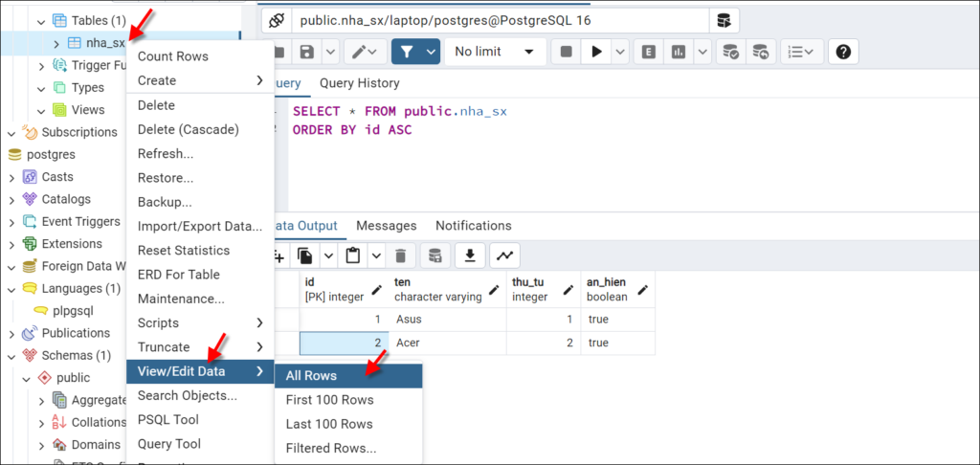The width and height of the screenshot is (980, 465).
Task: Click edit pencil in ten column header
Action: coord(494,290)
